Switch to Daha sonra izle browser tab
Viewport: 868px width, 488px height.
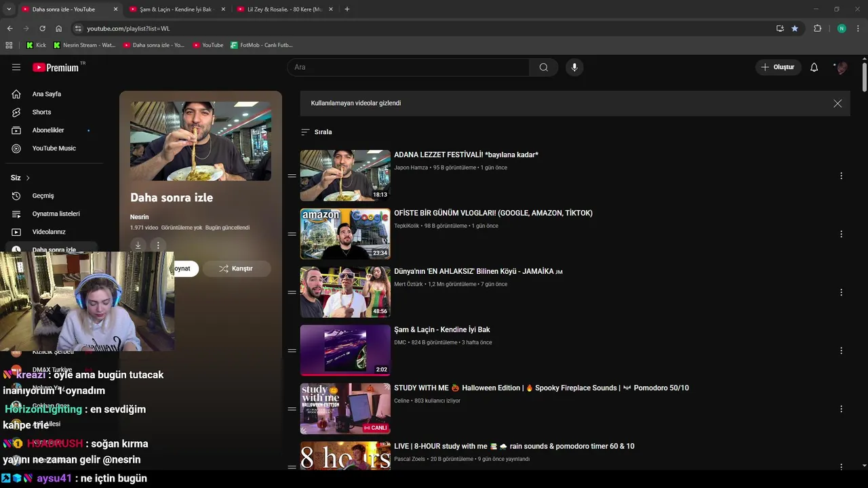click(64, 9)
